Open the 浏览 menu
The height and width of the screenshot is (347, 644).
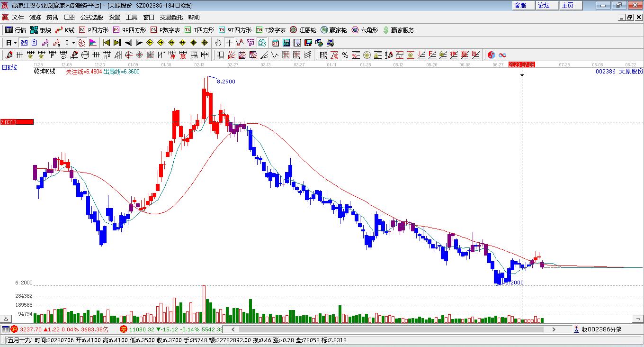pyautogui.click(x=35, y=18)
